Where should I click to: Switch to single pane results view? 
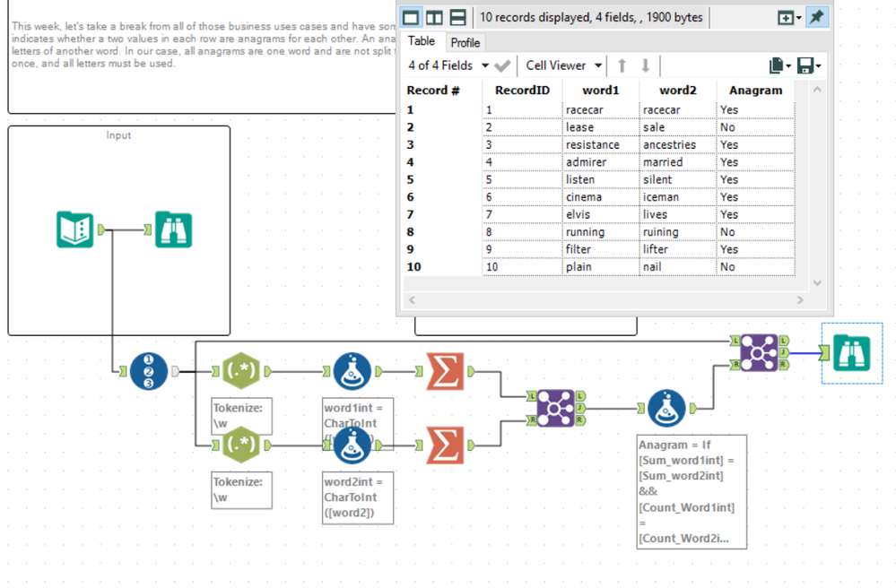tap(410, 17)
